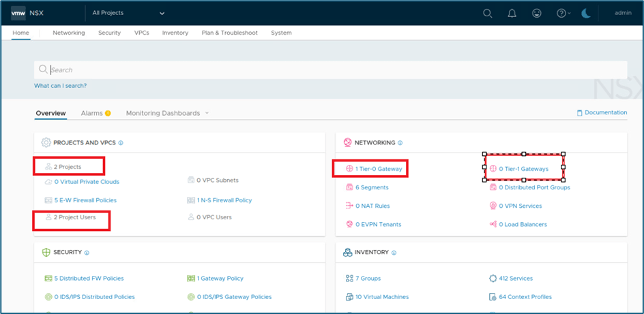Click the Security section info icon
This screenshot has height=314, width=644.
tap(87, 253)
